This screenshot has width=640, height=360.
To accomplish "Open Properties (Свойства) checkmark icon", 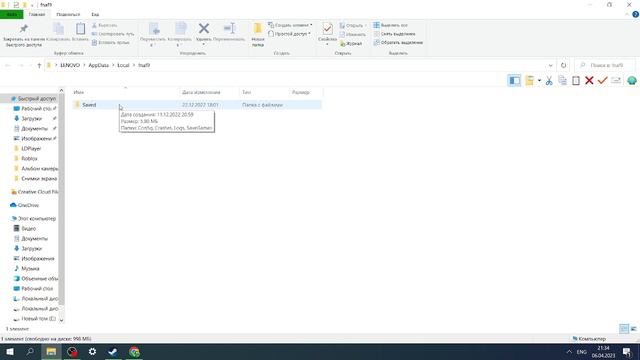I will click(x=327, y=29).
